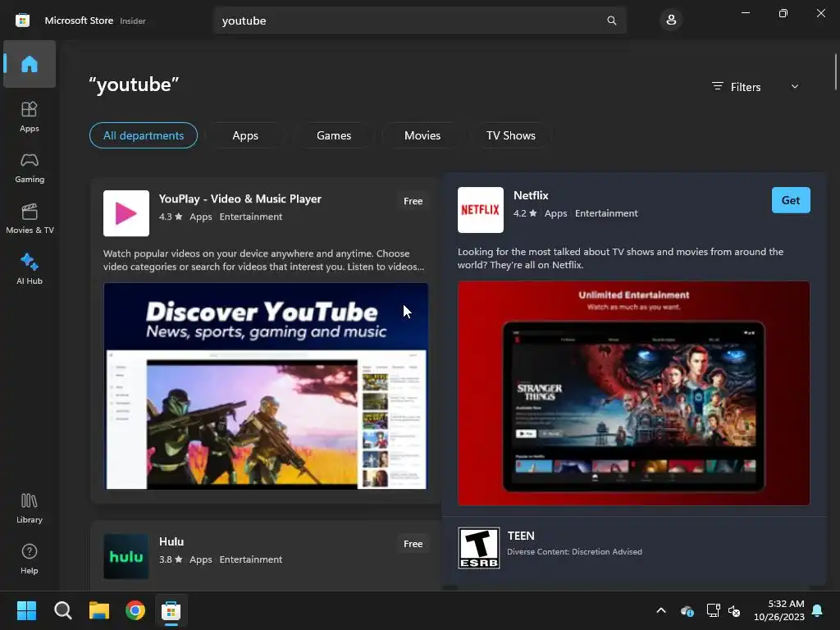The height and width of the screenshot is (630, 840).
Task: Click Free button for Hulu
Action: point(413,544)
